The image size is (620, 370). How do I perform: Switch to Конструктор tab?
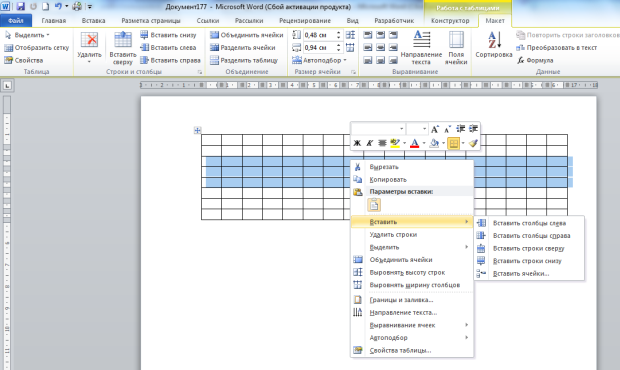450,21
